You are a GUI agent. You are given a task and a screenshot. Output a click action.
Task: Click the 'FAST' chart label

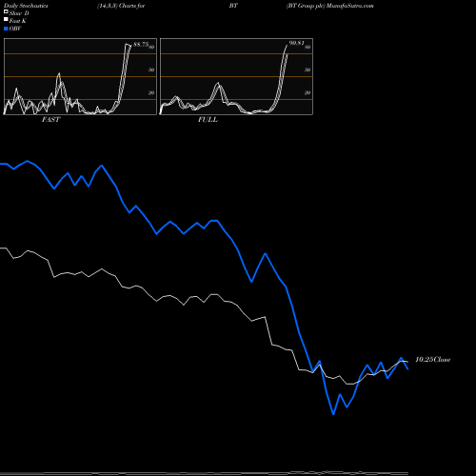tap(50, 120)
